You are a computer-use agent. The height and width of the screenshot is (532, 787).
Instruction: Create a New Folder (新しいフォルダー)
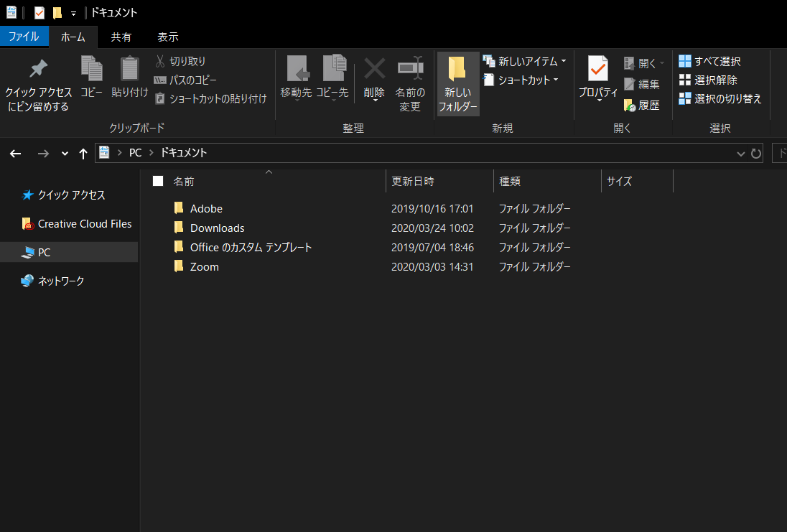457,83
